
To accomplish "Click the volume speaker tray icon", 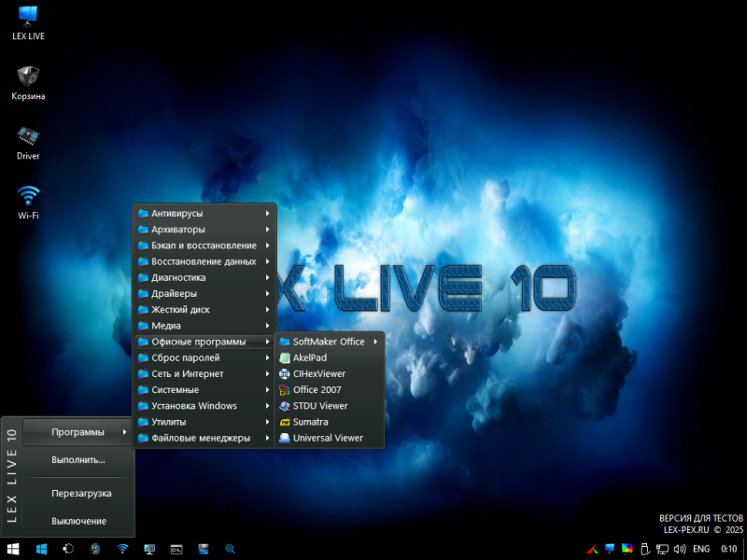I will [680, 549].
